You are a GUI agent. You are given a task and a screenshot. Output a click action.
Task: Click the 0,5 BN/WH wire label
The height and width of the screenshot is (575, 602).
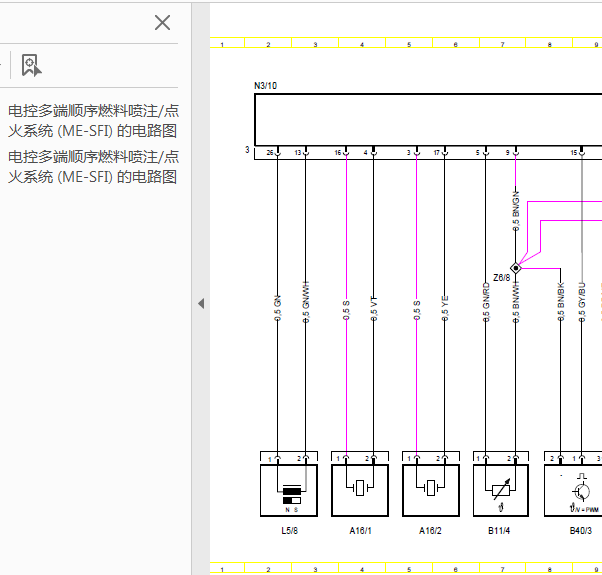coord(516,302)
